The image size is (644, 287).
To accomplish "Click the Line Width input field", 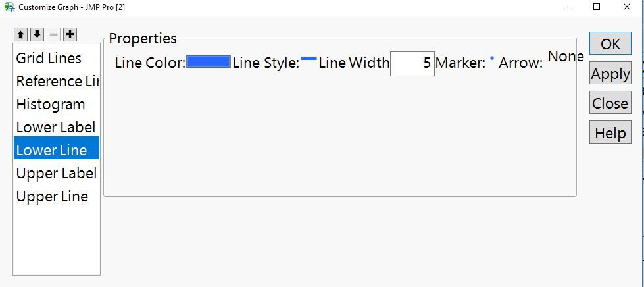I will point(412,63).
